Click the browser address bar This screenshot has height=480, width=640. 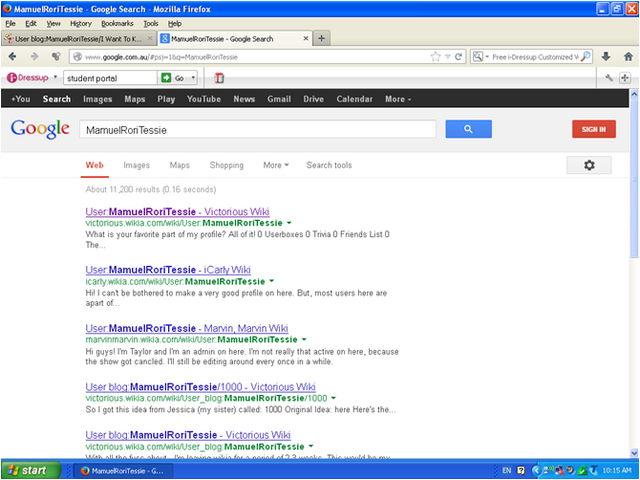(x=251, y=57)
